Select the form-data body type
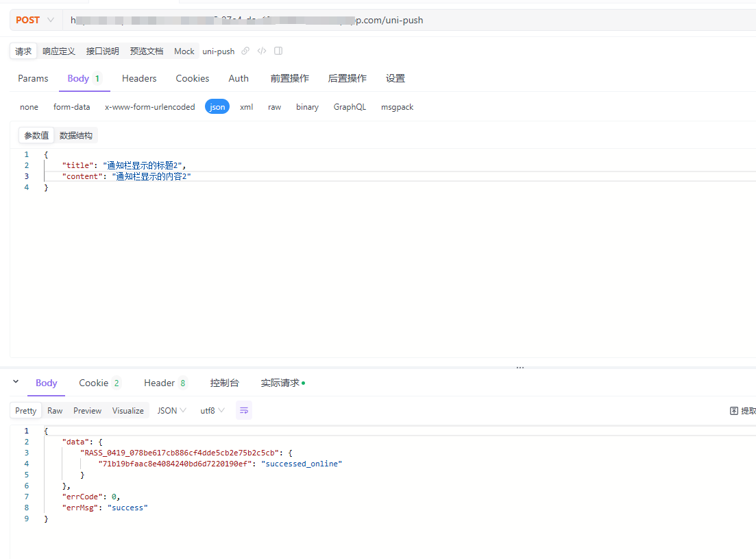Screen dimensions: 756x559 (71, 107)
